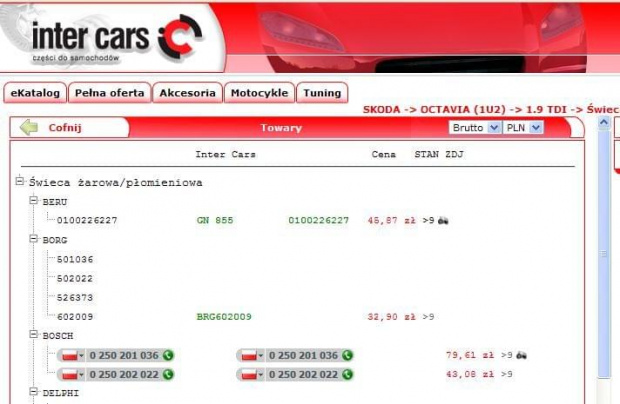This screenshot has width=620, height=404.
Task: Click the binoculars icon in the BERU 0100226227 row
Action: click(x=443, y=220)
